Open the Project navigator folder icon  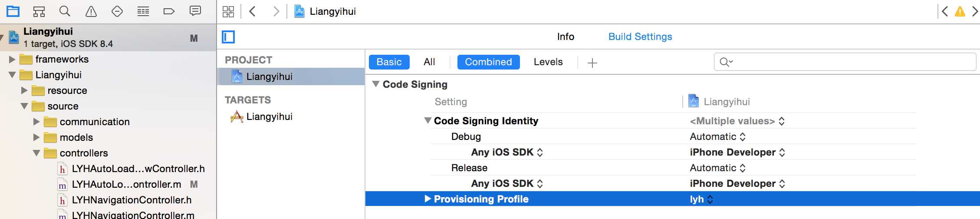13,11
